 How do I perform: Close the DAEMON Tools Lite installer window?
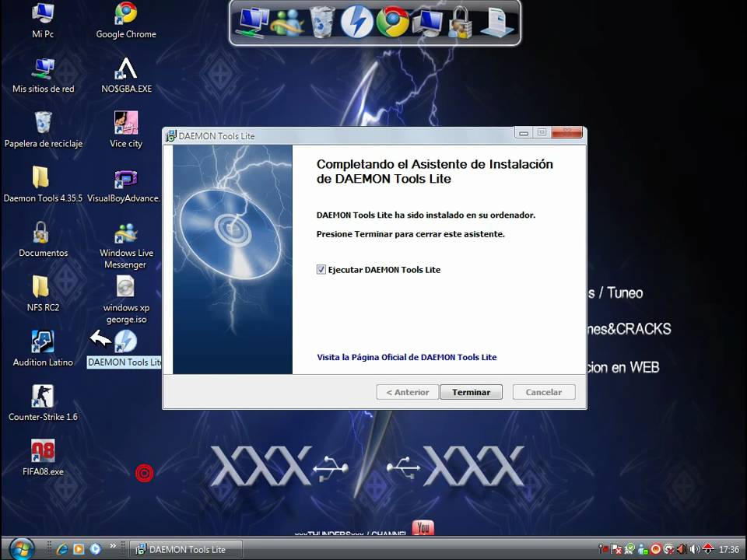[x=567, y=132]
